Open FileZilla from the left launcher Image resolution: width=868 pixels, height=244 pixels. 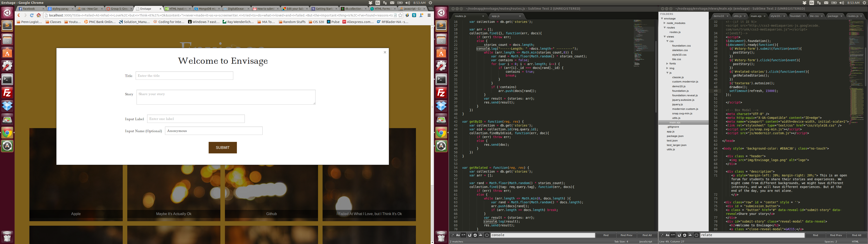click(x=7, y=93)
